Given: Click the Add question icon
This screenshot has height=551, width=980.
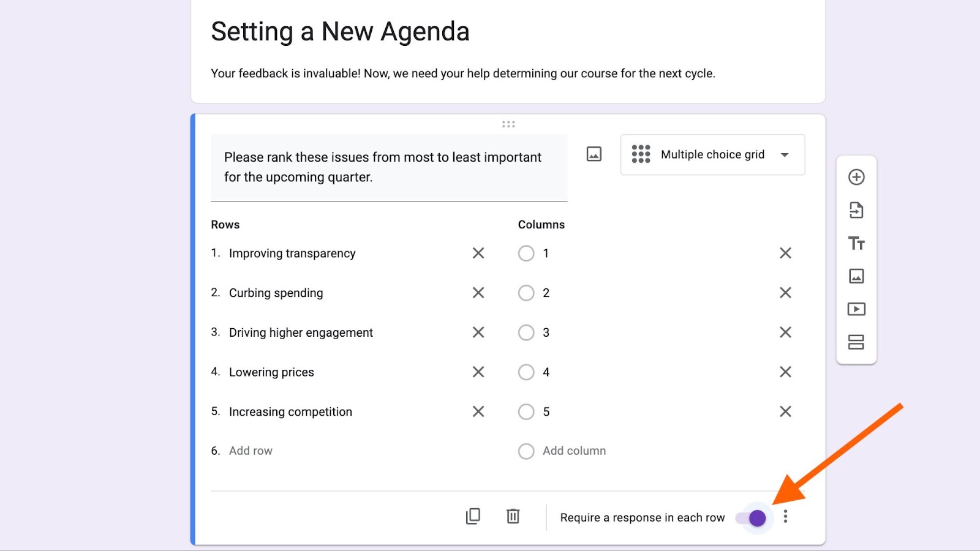Looking at the screenshot, I should click(856, 177).
